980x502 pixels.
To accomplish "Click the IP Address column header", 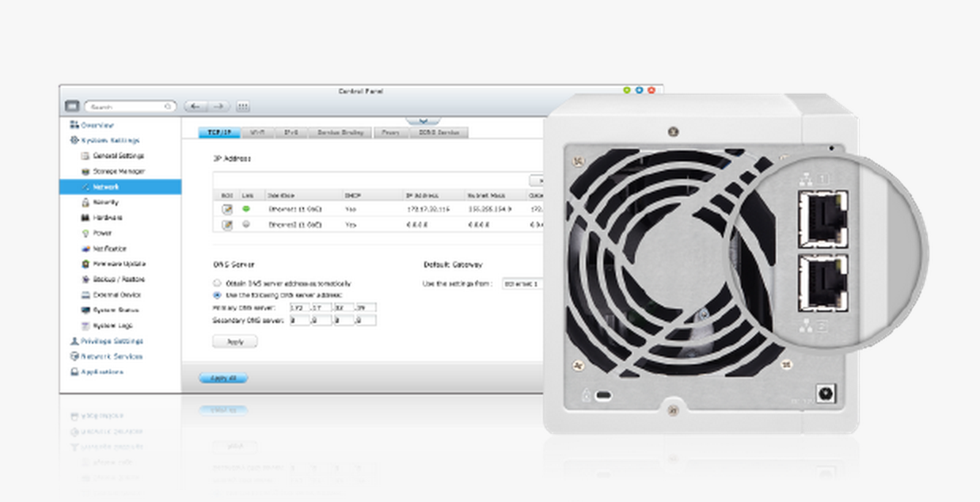I will [x=420, y=195].
